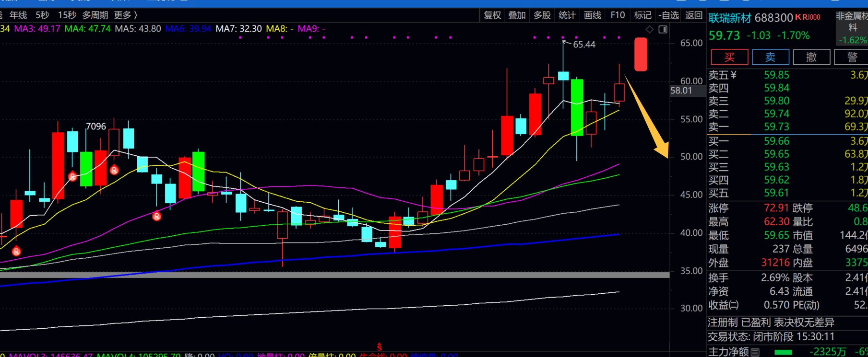Viewport: 868px width, 357px height.
Task: Click the KR1000 tag beside stock code
Action: pyautogui.click(x=808, y=17)
